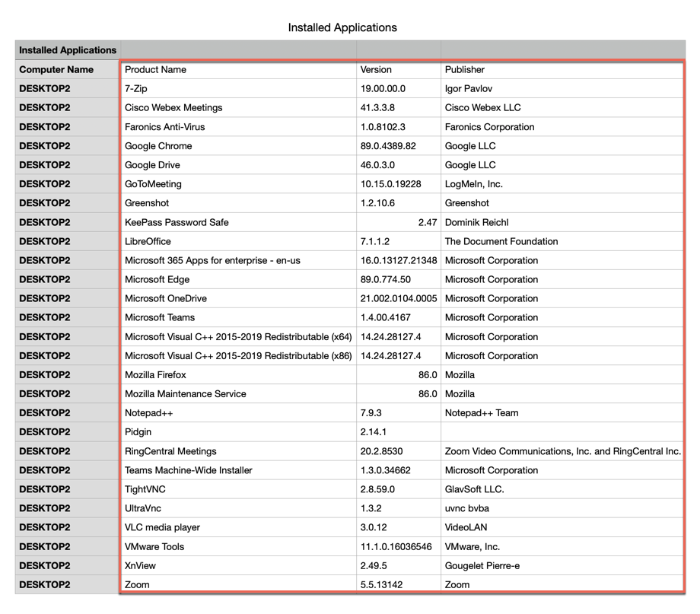Select the VideoLAN publisher cell

click(562, 527)
